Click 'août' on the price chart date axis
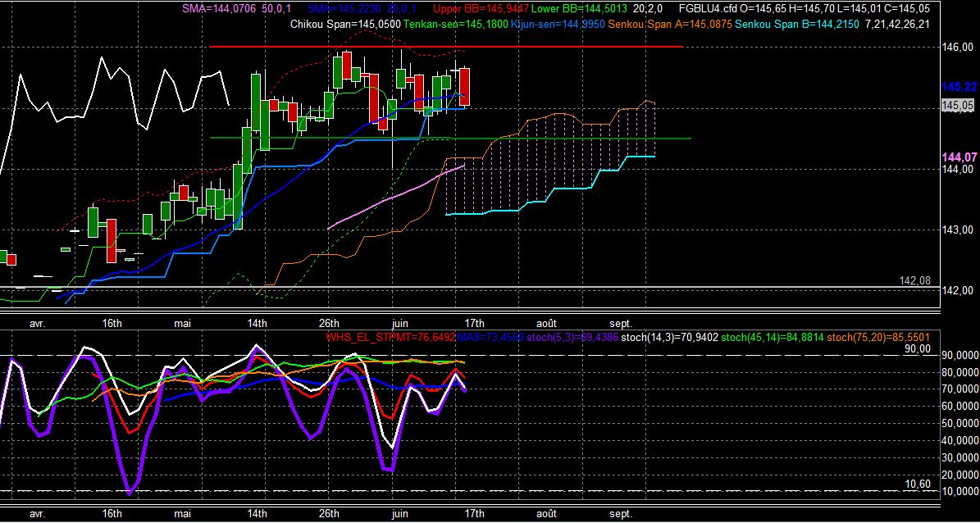Image resolution: width=980 pixels, height=523 pixels. 546,323
